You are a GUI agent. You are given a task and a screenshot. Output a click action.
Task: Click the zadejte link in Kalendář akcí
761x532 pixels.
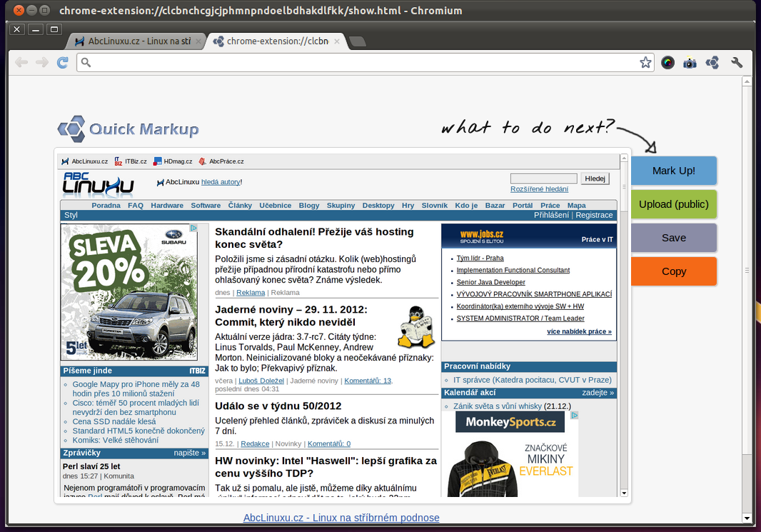click(598, 393)
